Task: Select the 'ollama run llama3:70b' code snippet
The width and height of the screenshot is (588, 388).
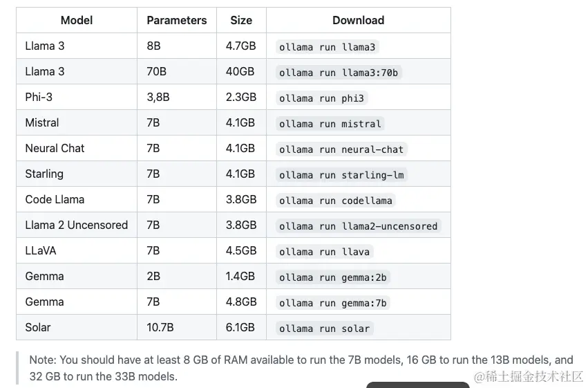Action: pos(339,73)
